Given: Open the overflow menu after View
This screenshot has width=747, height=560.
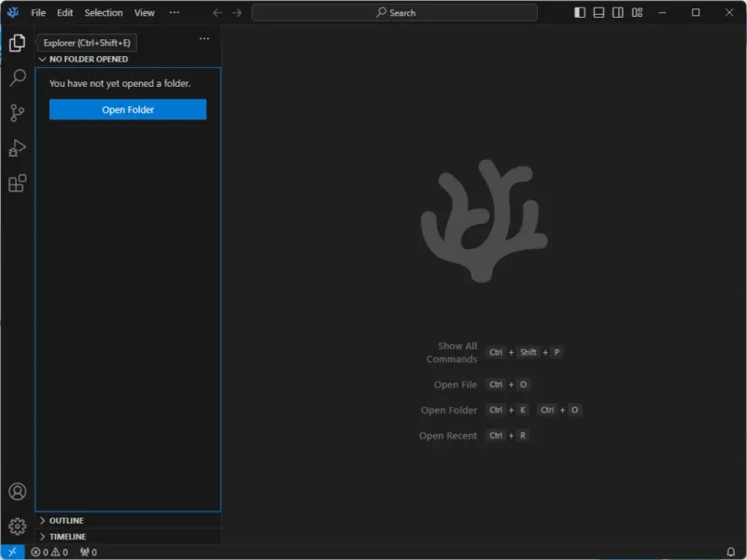Looking at the screenshot, I should (175, 13).
